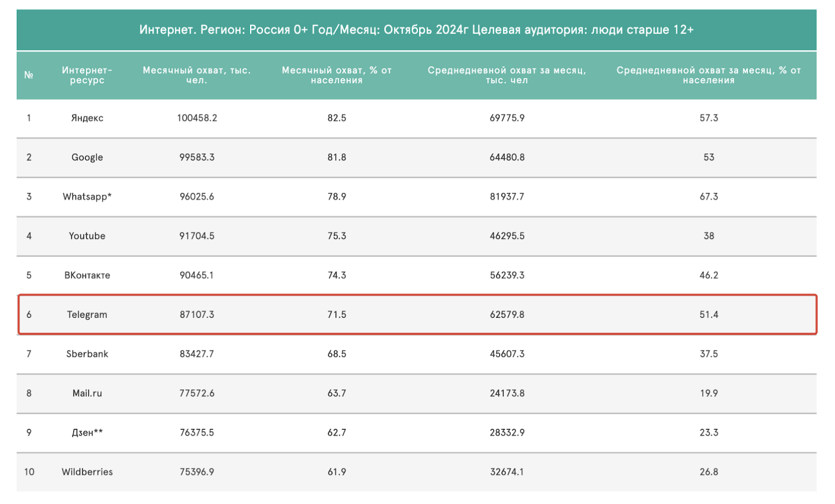This screenshot has width=835, height=504.
Task: Click the Месячный охват, % от населения header
Action: 337,75
